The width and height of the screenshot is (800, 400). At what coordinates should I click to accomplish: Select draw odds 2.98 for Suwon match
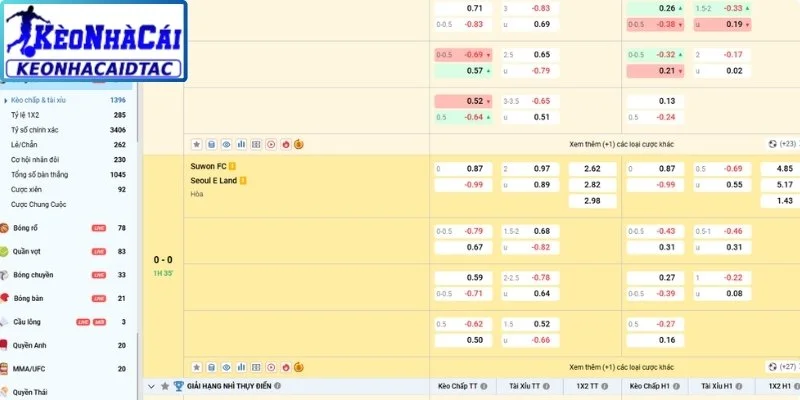tap(592, 201)
